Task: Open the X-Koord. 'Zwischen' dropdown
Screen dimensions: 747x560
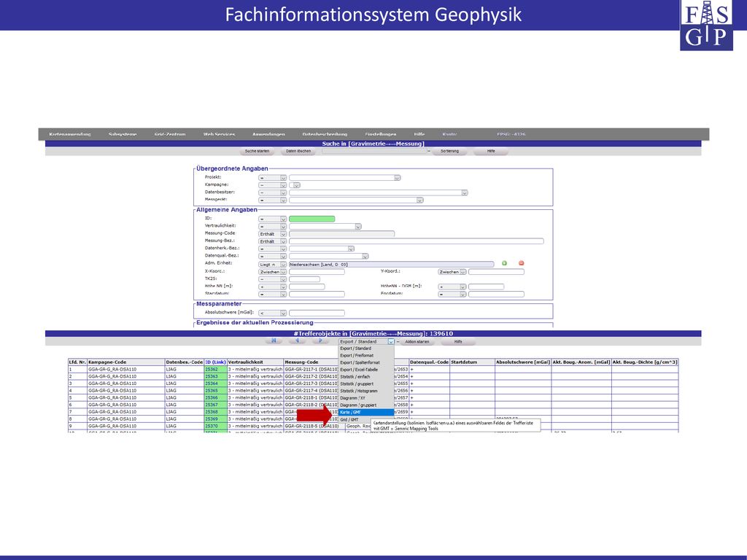Action: point(273,272)
